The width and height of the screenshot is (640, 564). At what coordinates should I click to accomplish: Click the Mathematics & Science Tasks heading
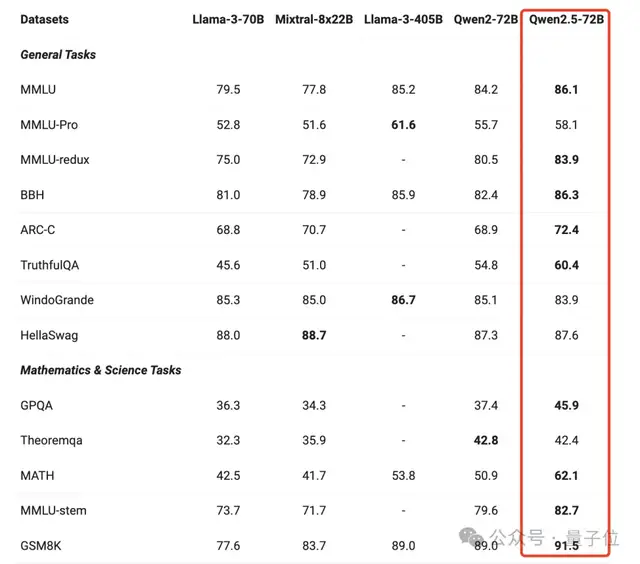tap(101, 370)
